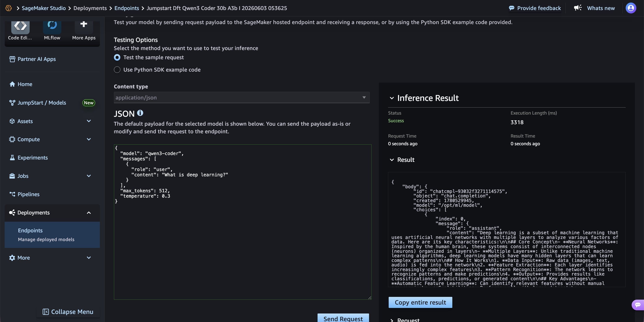Click the JSON info icon
This screenshot has width=644, height=322.
[x=140, y=113]
